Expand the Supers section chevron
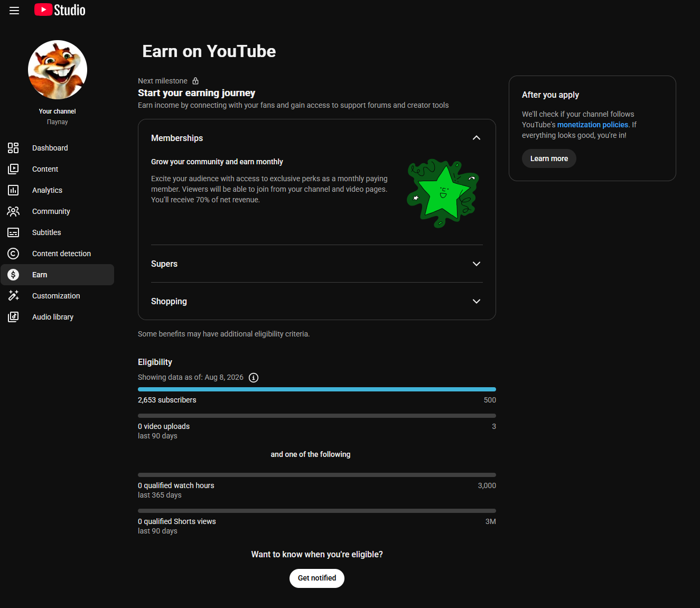The height and width of the screenshot is (608, 700). tap(477, 264)
